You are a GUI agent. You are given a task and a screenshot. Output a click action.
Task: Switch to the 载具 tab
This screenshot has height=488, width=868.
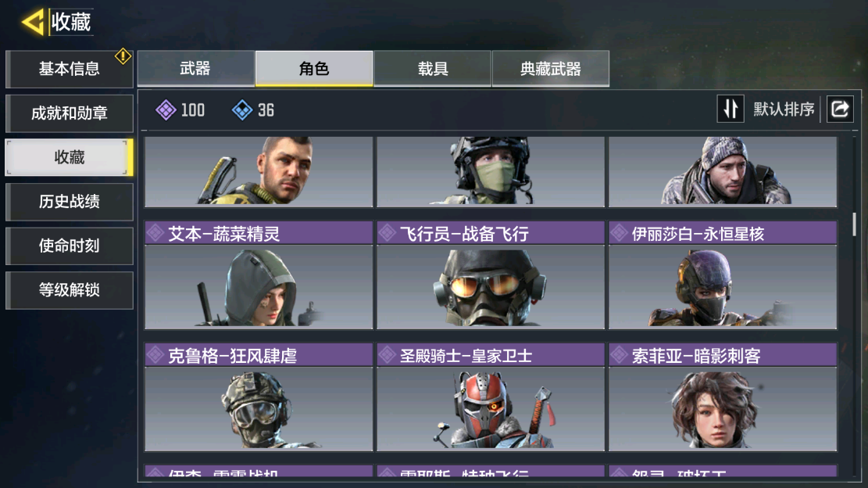(432, 68)
